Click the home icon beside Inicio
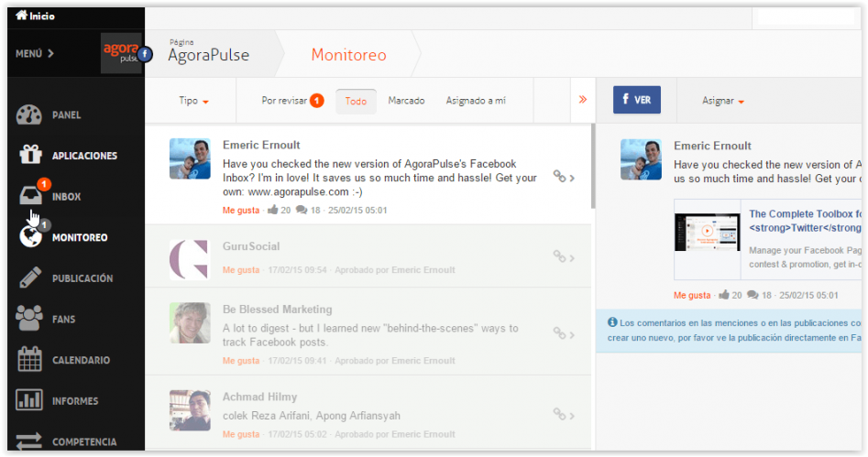Screen dimensions: 868x457 pos(21,15)
